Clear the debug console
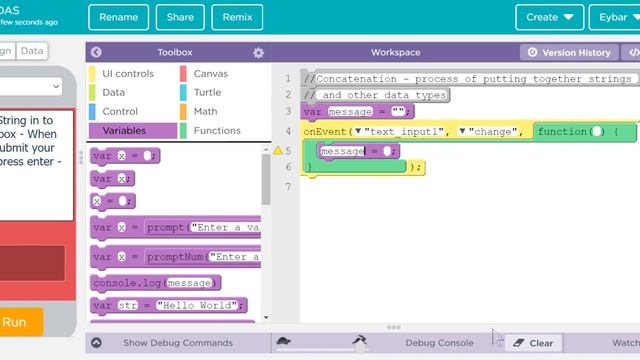Screen dimensions: 640x360 (x=534, y=343)
